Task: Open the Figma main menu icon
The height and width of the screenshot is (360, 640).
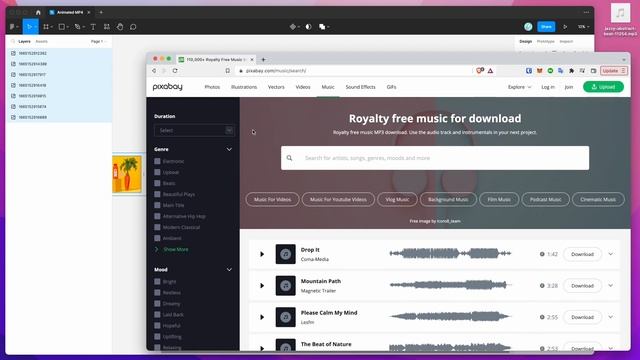Action: (x=13, y=27)
